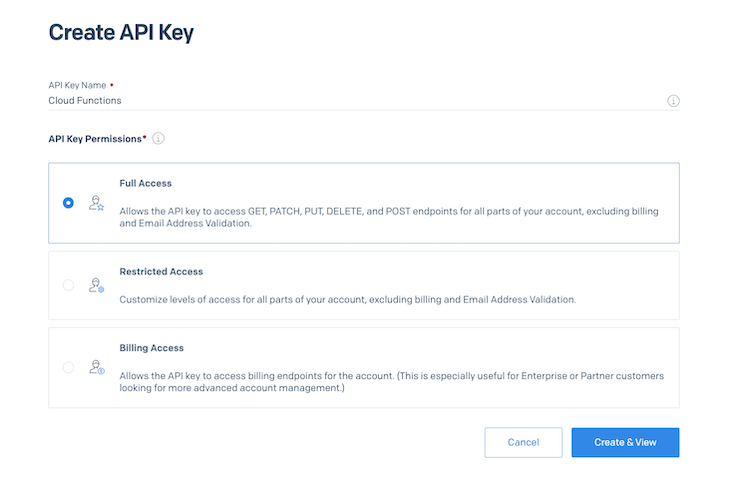Screen dimensions: 730x484
Task: Click the Full Access option title
Action: pyautogui.click(x=145, y=184)
